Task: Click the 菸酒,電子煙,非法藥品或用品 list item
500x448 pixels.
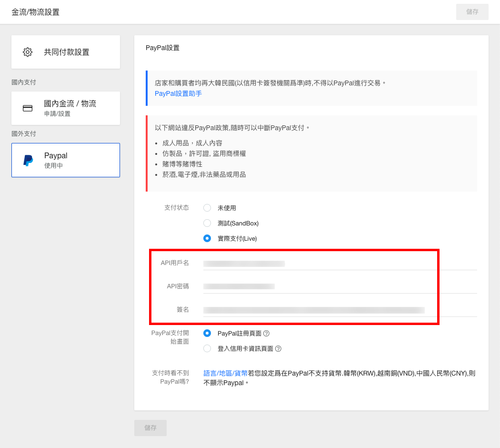Action: point(204,174)
